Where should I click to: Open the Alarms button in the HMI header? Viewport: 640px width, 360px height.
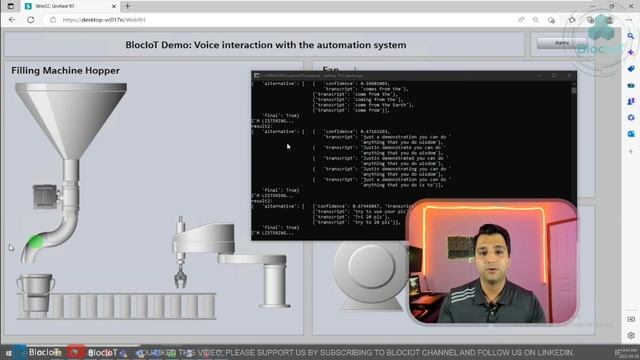561,43
